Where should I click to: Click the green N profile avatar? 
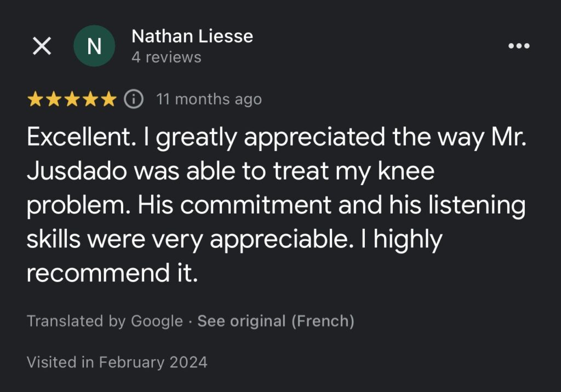tap(94, 46)
